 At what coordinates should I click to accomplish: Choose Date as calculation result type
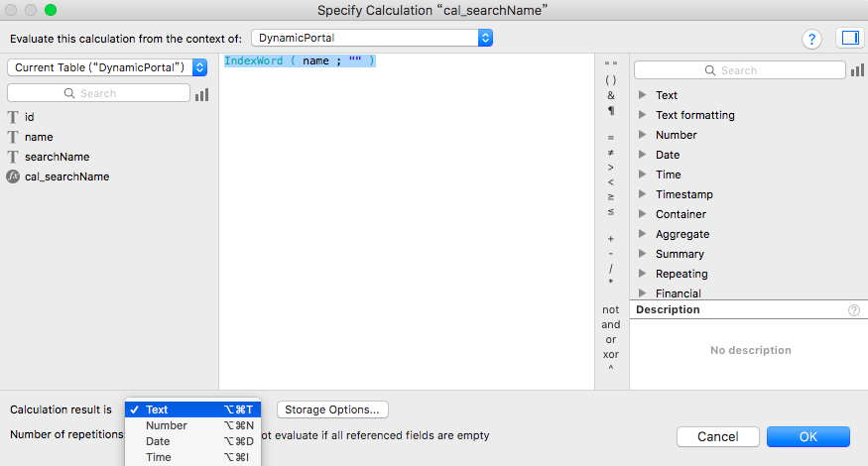[x=192, y=441]
